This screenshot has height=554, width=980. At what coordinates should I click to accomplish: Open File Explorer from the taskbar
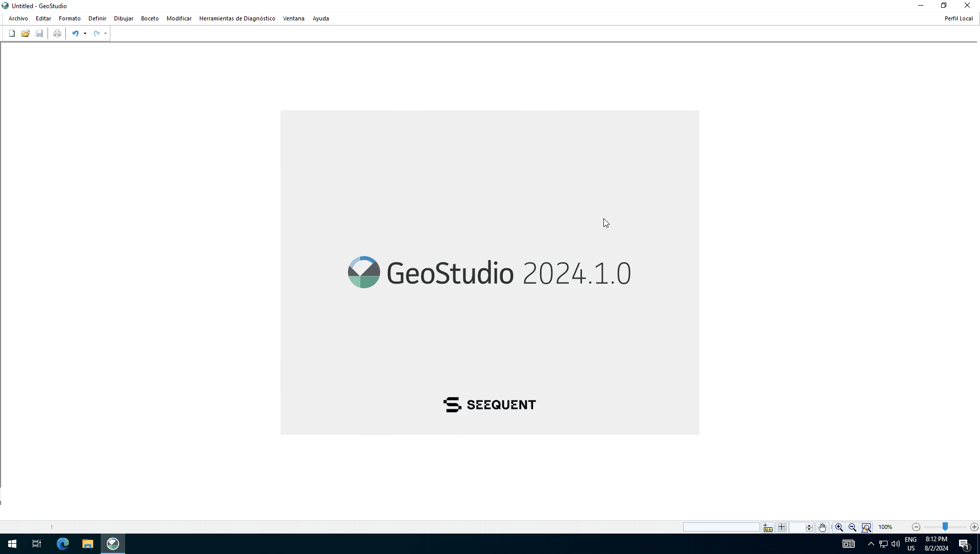click(87, 543)
